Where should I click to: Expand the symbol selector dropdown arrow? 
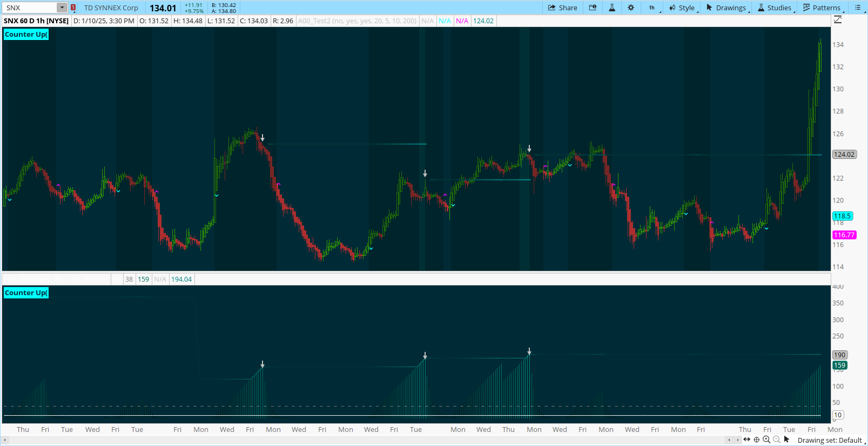pos(62,8)
